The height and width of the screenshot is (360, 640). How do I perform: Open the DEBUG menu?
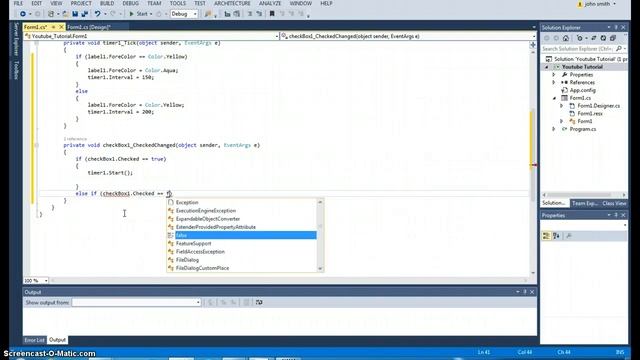pos(131,3)
